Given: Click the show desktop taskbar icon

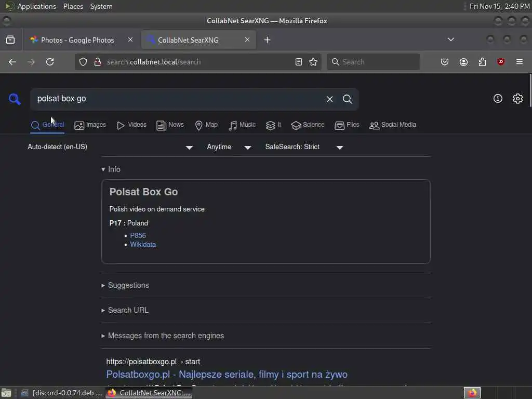Looking at the screenshot, I should [6, 393].
